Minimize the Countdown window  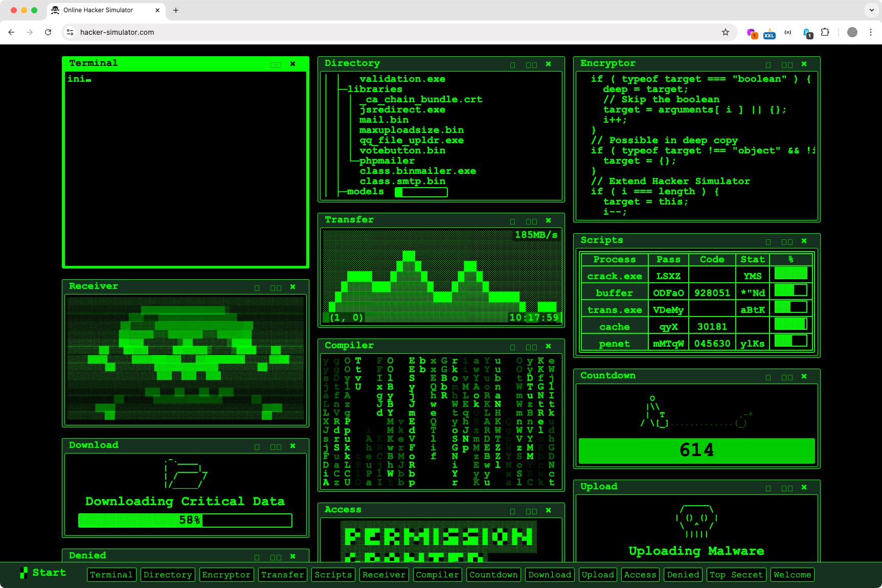768,377
